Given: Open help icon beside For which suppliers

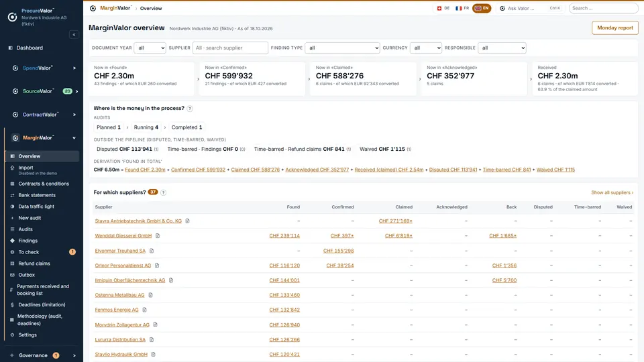Looking at the screenshot, I should 164,192.
